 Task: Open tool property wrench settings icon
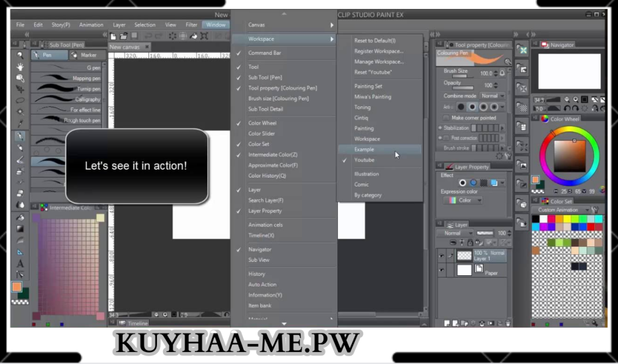tap(508, 156)
